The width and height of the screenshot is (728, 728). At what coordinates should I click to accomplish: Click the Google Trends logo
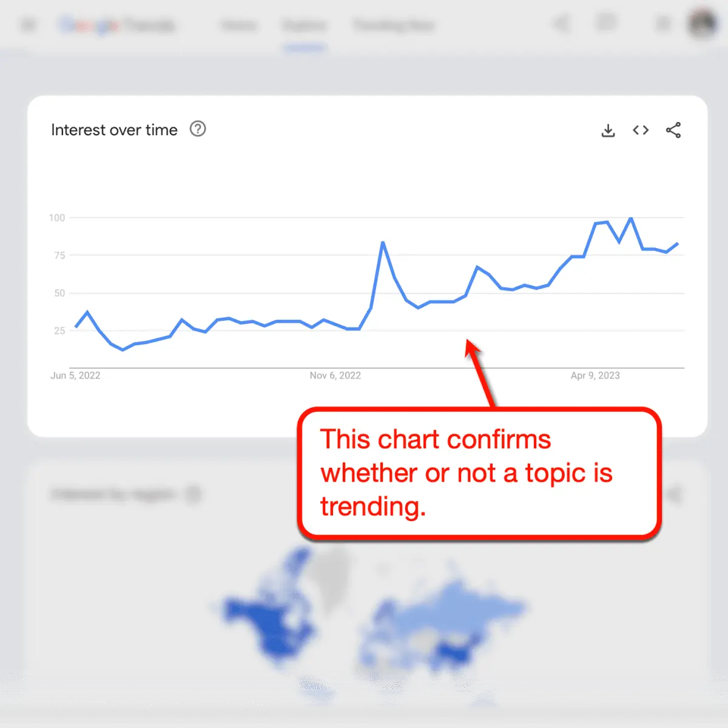pos(117,25)
